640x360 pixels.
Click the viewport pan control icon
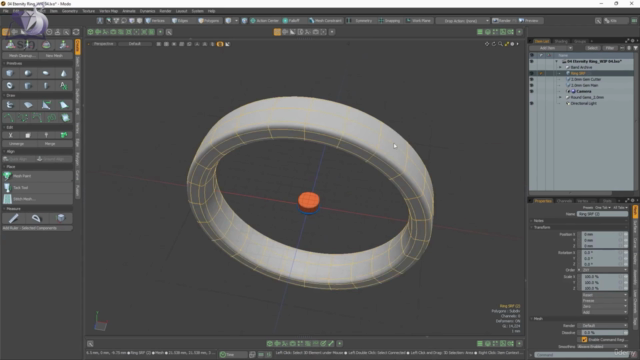coord(487,44)
